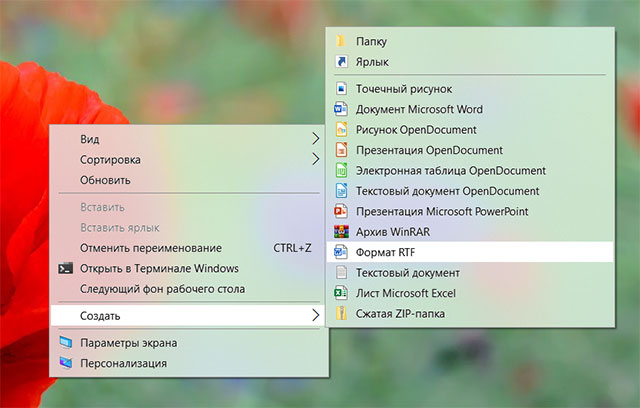Open Параметры экрана
The image size is (640, 408).
189,343
